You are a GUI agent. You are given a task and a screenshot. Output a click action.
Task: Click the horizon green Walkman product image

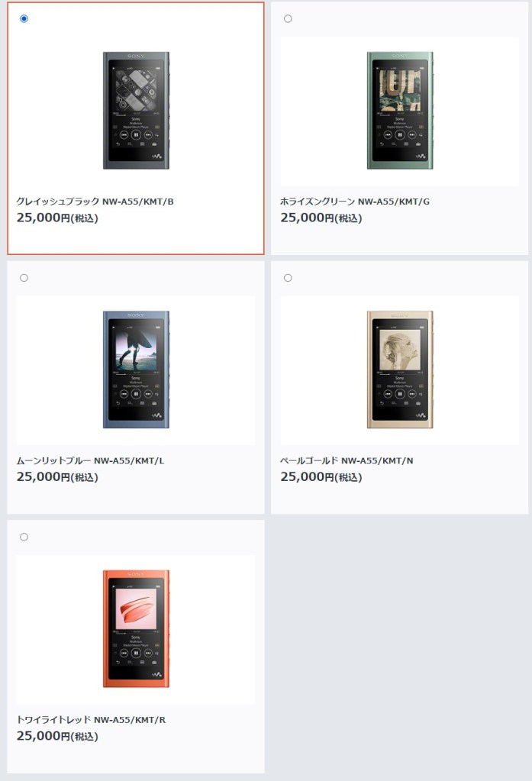[x=400, y=111]
